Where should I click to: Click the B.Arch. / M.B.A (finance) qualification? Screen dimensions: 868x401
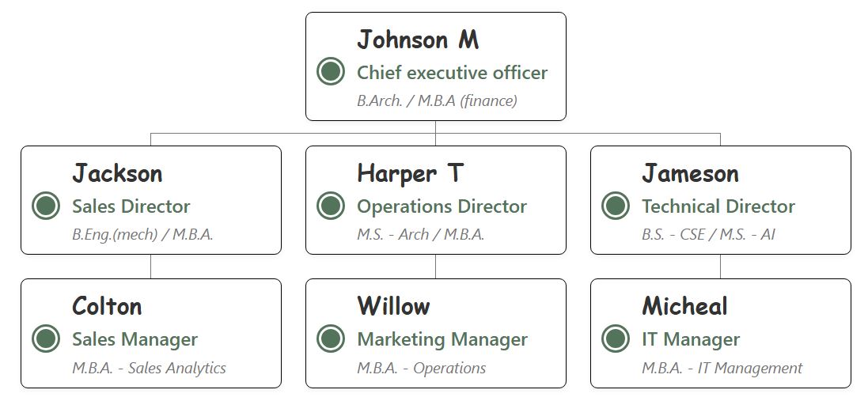pos(437,100)
